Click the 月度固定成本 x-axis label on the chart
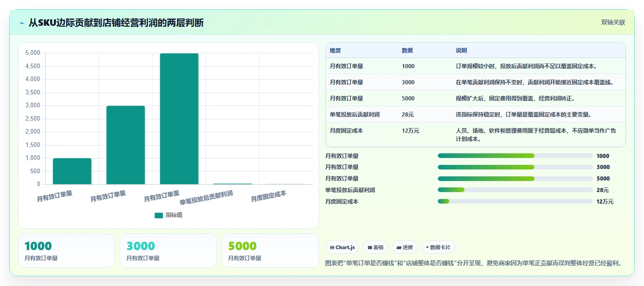Screen dimensions: 644x286 click(268, 197)
